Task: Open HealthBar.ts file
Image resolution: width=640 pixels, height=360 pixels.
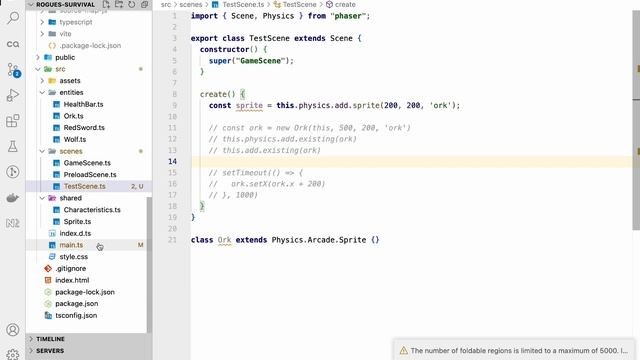Action: point(83,104)
